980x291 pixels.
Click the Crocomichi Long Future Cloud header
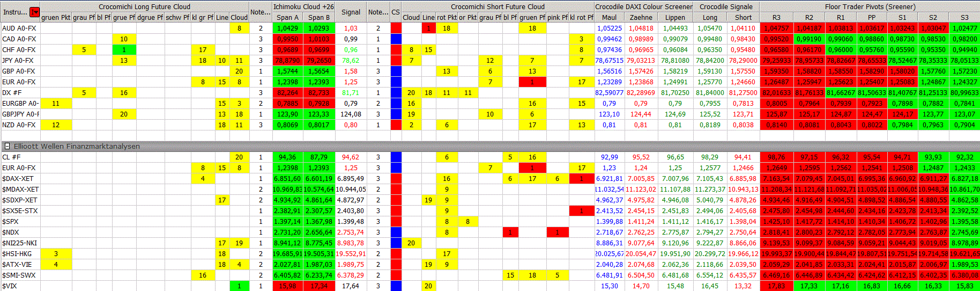click(144, 6)
